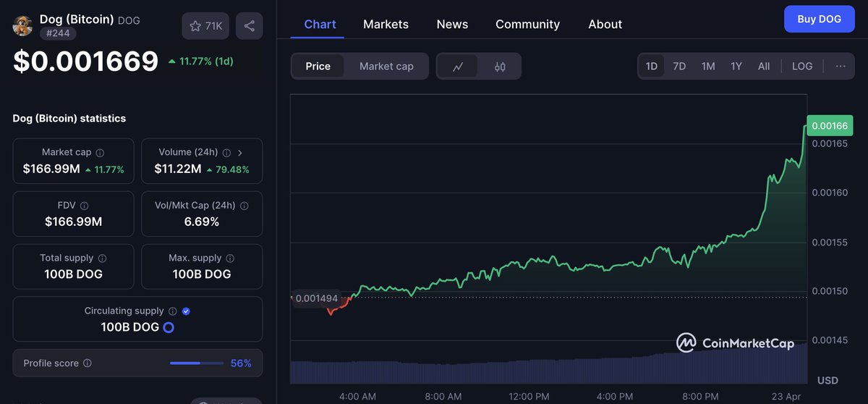
Task: Set chart range to 7D
Action: coord(679,66)
